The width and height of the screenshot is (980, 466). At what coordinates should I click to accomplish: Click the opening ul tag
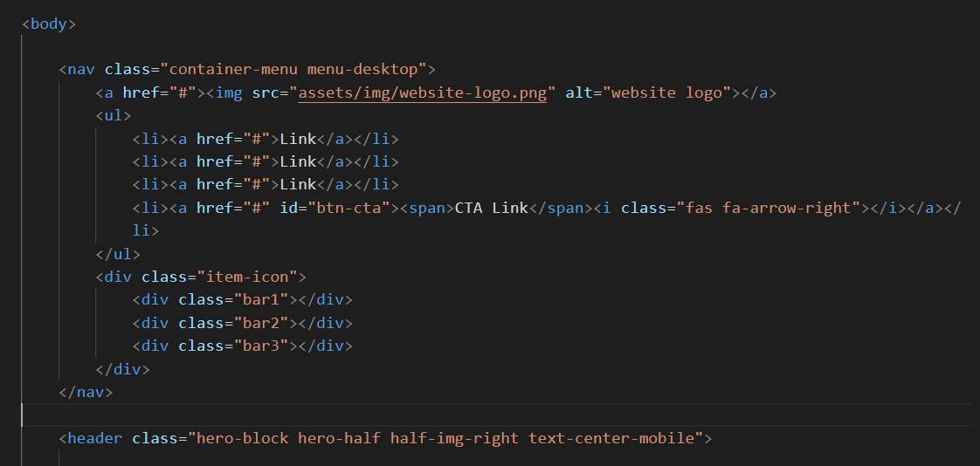114,115
